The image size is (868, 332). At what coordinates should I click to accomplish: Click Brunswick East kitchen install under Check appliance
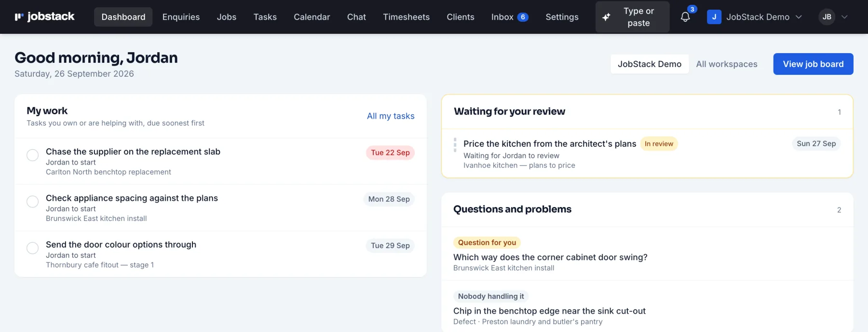pyautogui.click(x=96, y=219)
